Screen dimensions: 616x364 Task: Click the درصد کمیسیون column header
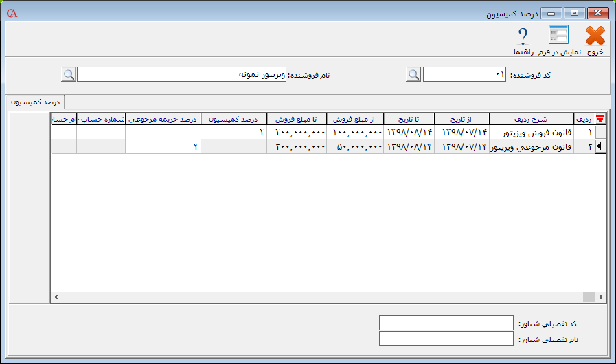pos(233,119)
